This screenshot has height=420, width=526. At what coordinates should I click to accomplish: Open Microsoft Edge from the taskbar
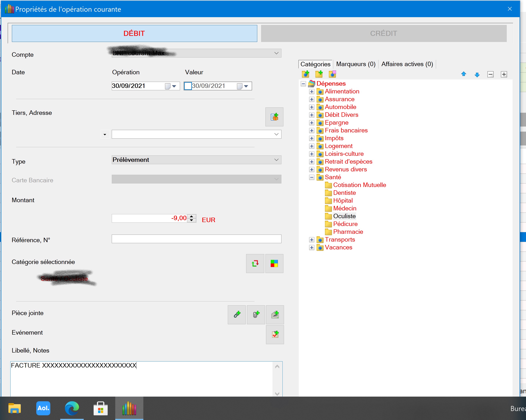[72, 408]
